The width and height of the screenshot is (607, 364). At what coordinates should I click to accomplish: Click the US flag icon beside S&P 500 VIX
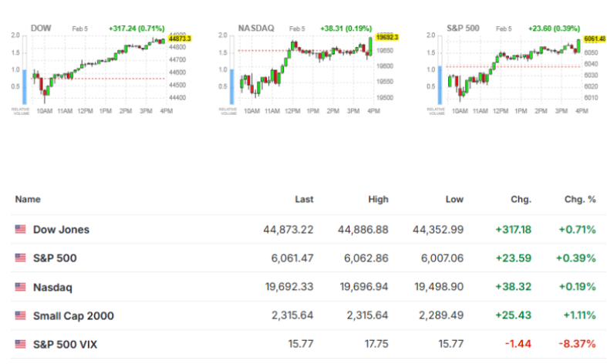coord(21,344)
